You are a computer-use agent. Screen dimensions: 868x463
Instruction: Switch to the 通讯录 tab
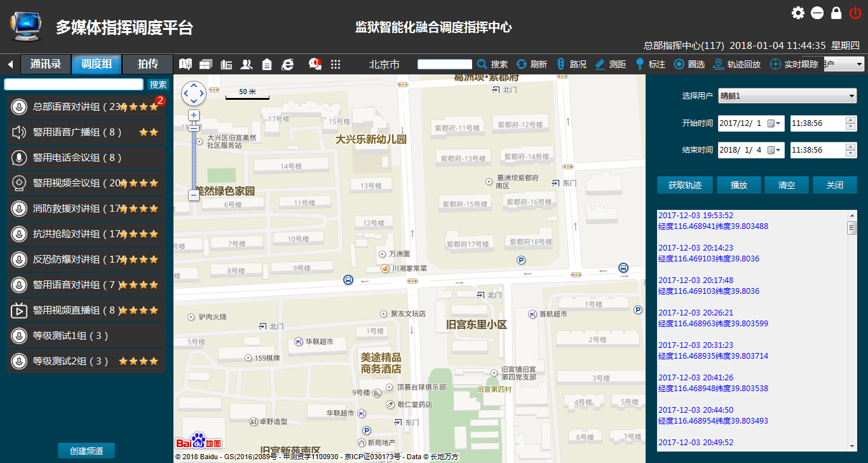[x=46, y=64]
